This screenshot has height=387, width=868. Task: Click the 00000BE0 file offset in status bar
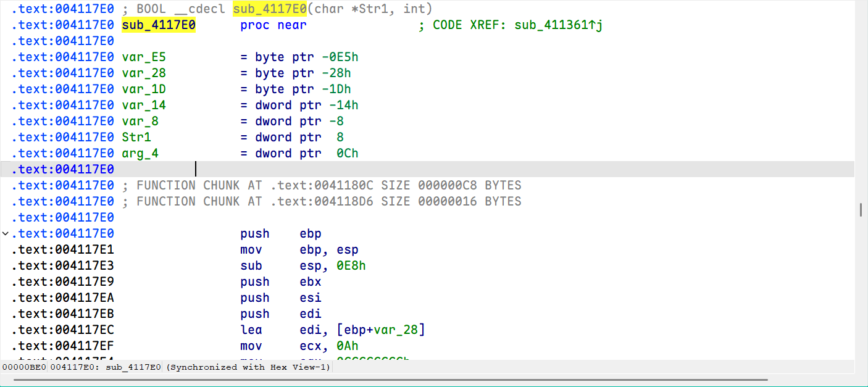click(x=23, y=367)
